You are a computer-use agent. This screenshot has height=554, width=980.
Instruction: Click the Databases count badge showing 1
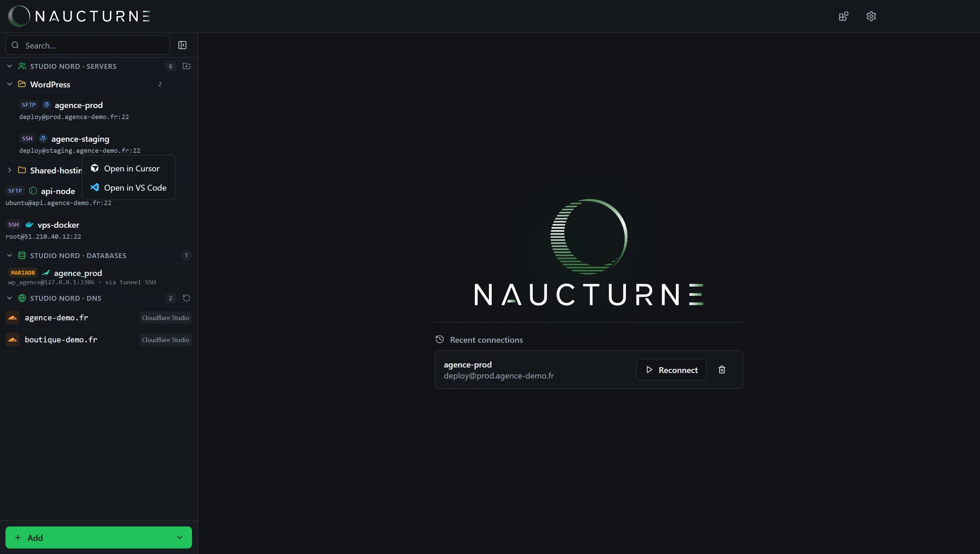(186, 255)
